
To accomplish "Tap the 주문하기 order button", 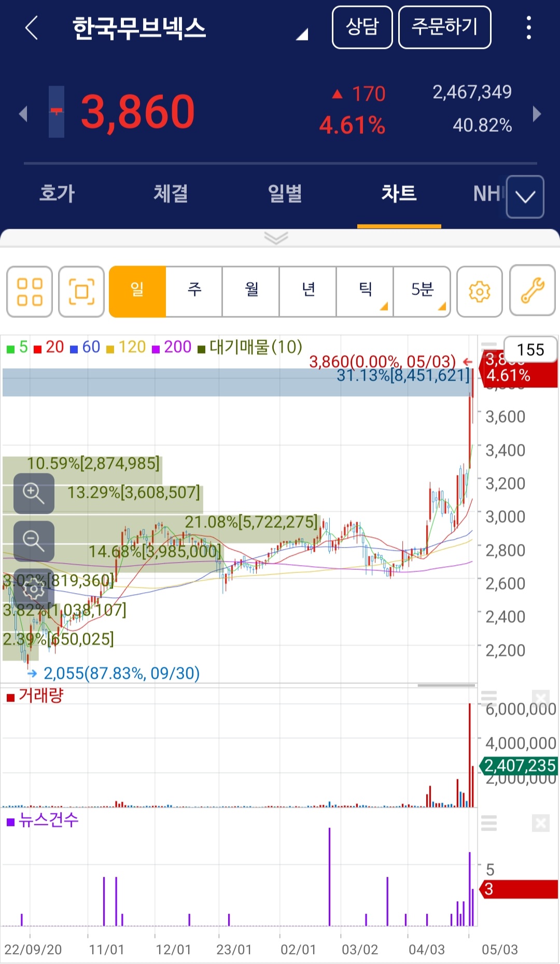I will coord(444,27).
